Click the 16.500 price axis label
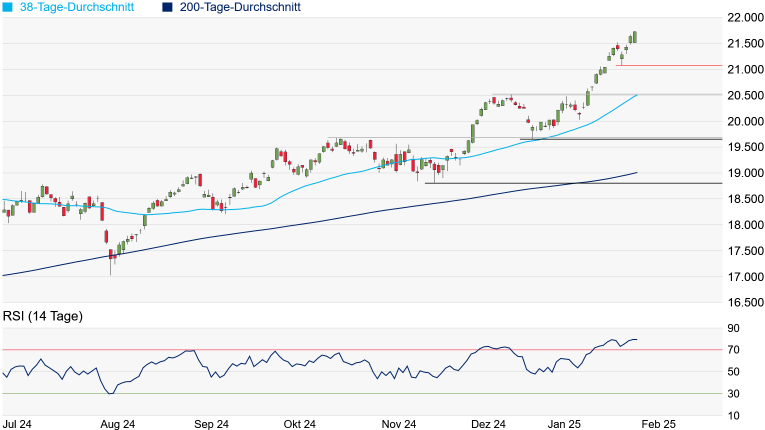The image size is (765, 430). 744,303
